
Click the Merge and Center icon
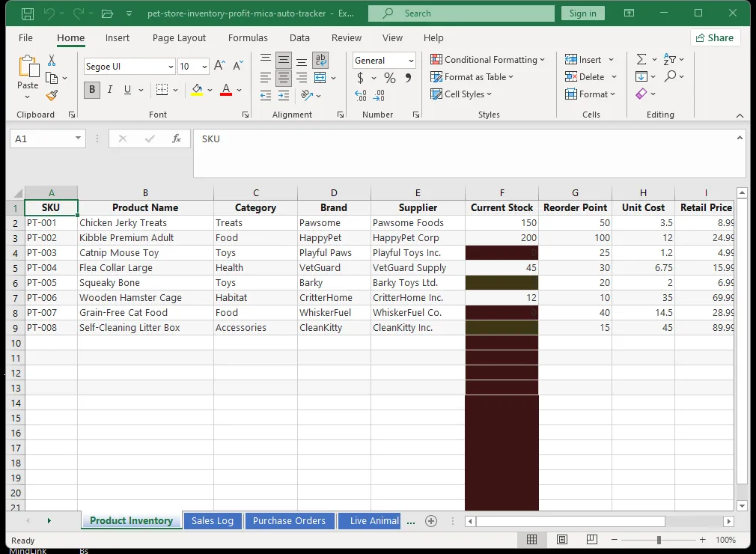[x=320, y=78]
